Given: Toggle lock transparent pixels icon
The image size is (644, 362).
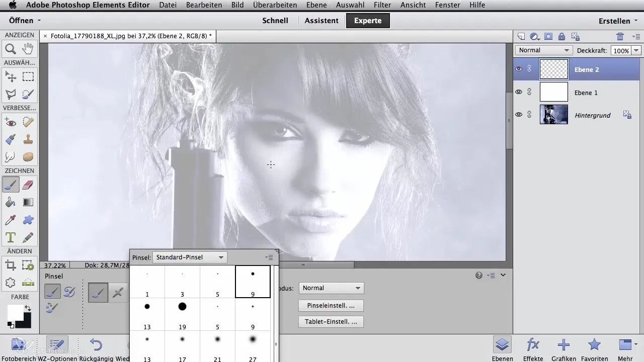Looking at the screenshot, I should tap(576, 37).
